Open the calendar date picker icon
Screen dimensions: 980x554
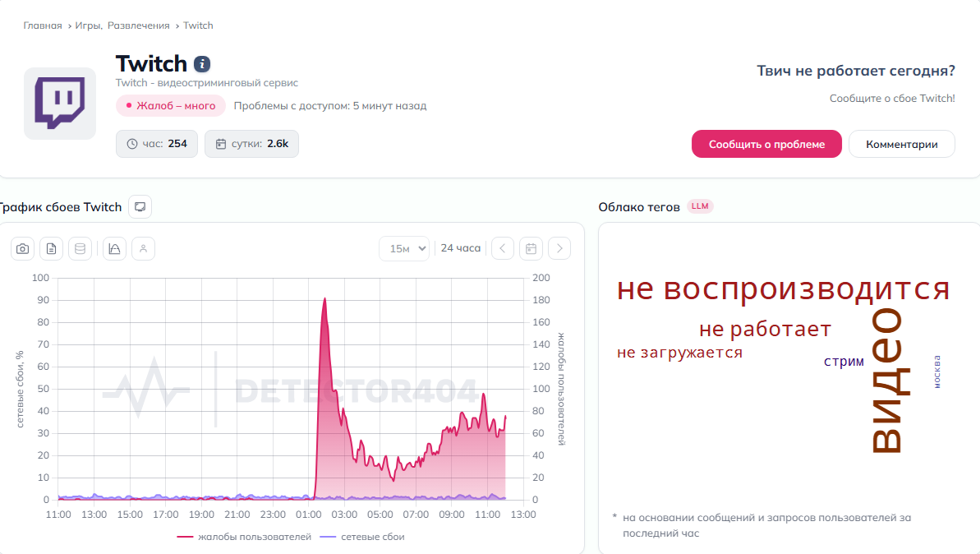click(x=531, y=249)
